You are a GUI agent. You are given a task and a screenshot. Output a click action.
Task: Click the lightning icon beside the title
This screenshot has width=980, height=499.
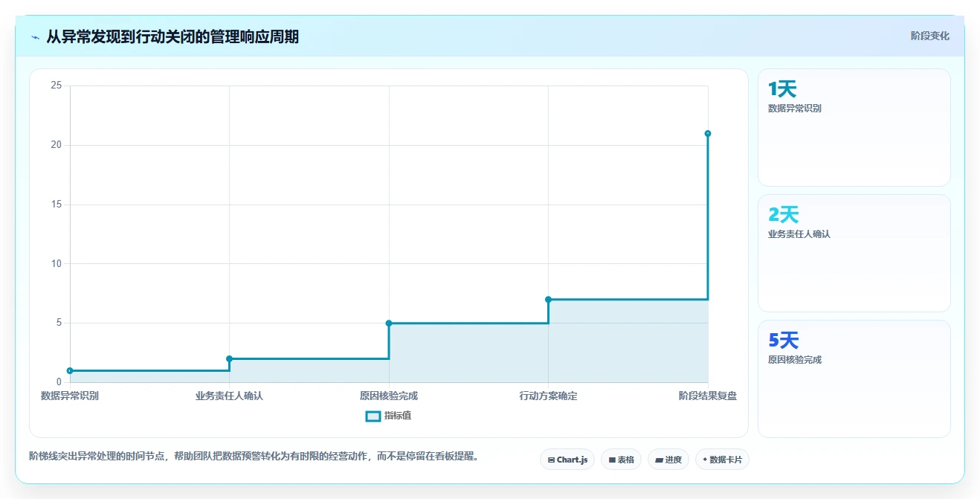tap(35, 36)
